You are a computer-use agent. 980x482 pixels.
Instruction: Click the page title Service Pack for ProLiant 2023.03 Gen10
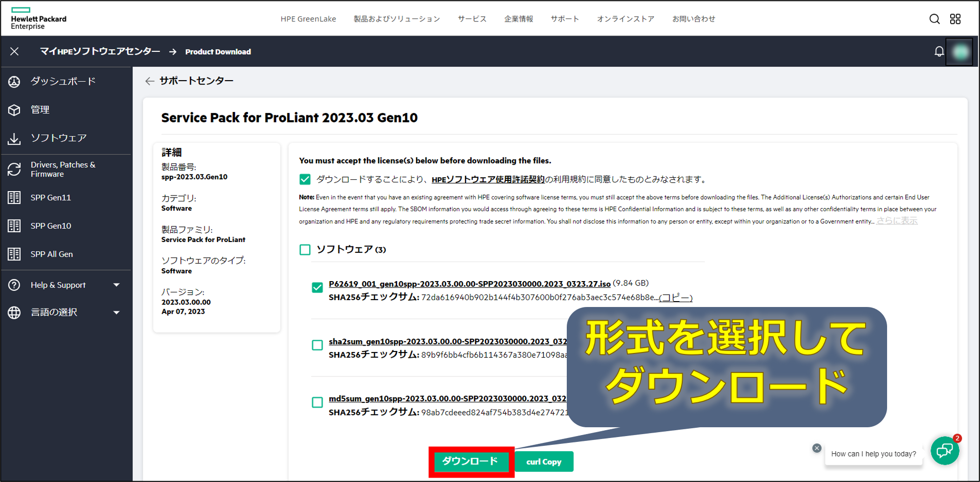[x=290, y=118]
